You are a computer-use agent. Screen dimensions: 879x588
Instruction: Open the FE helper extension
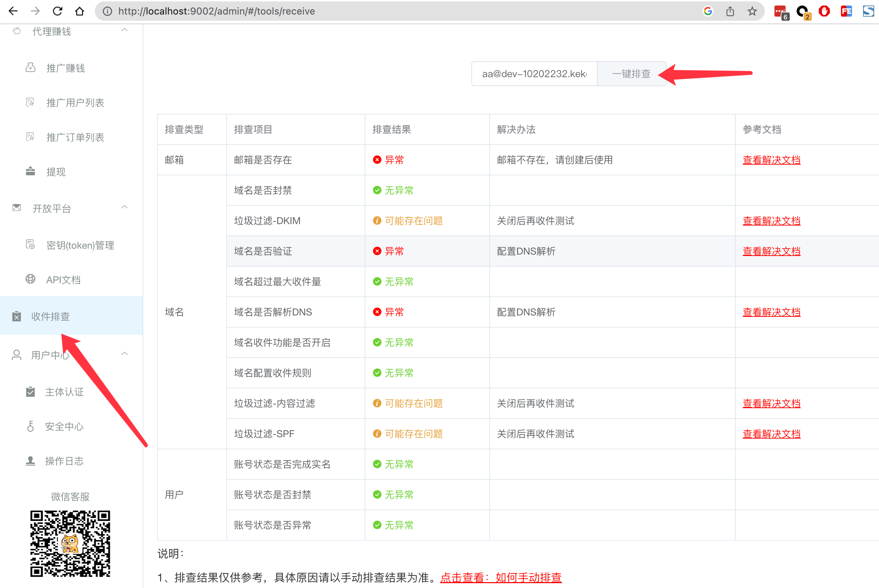coord(846,11)
